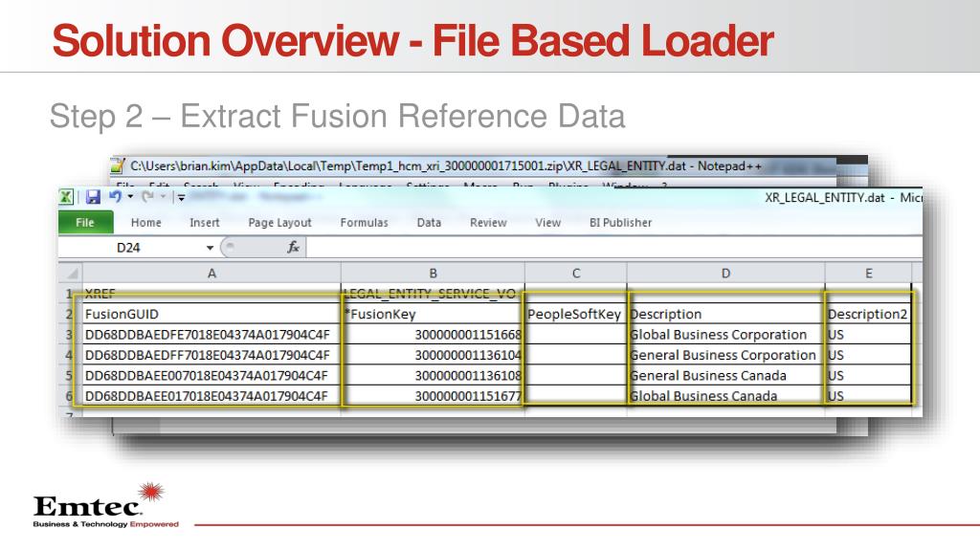Select the Description header cell in column D
The image size is (980, 551).
coord(725,314)
